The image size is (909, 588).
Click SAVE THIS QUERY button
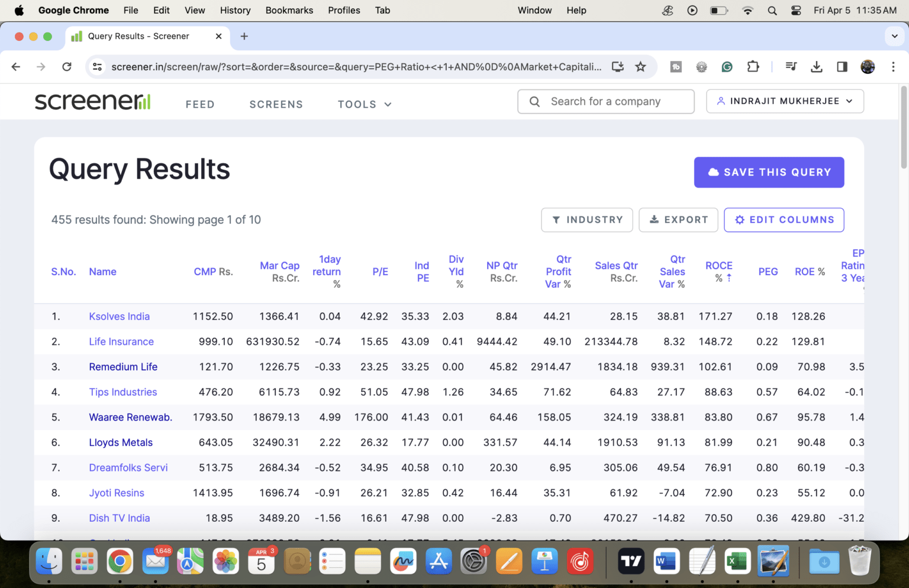[x=769, y=172]
